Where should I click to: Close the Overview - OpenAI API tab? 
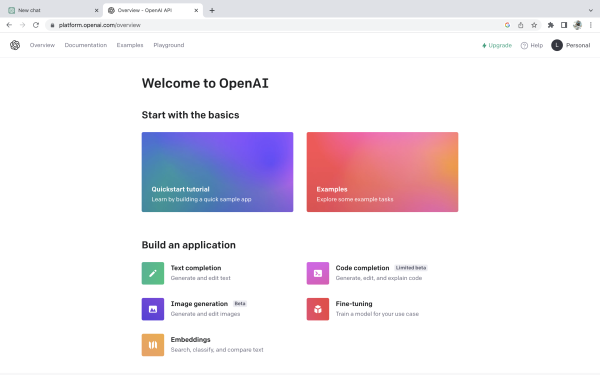(196, 10)
